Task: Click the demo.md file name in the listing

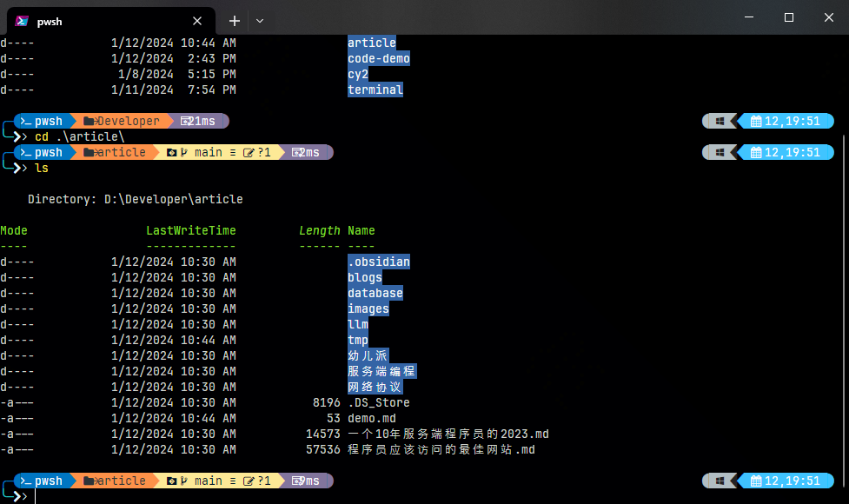Action: (x=373, y=418)
